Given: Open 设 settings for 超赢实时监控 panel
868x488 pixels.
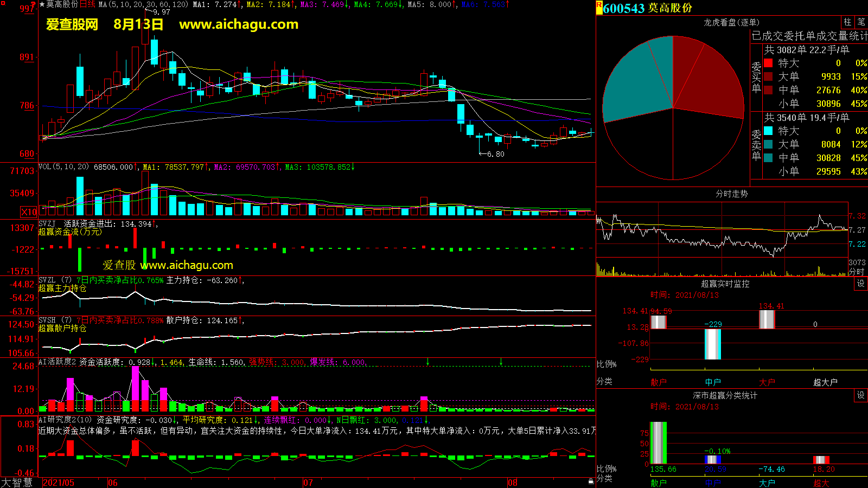Looking at the screenshot, I should (860, 284).
